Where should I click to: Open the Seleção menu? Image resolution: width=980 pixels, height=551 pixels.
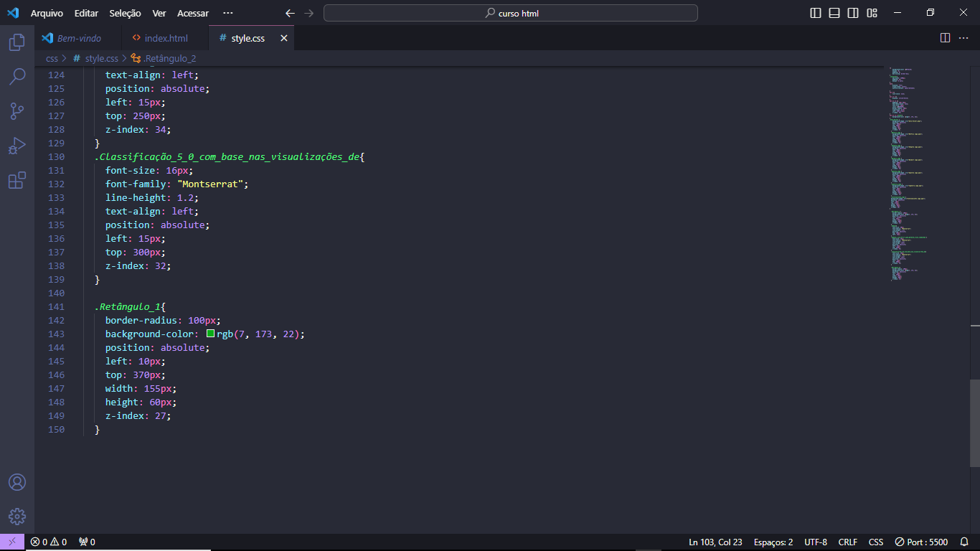click(x=125, y=13)
